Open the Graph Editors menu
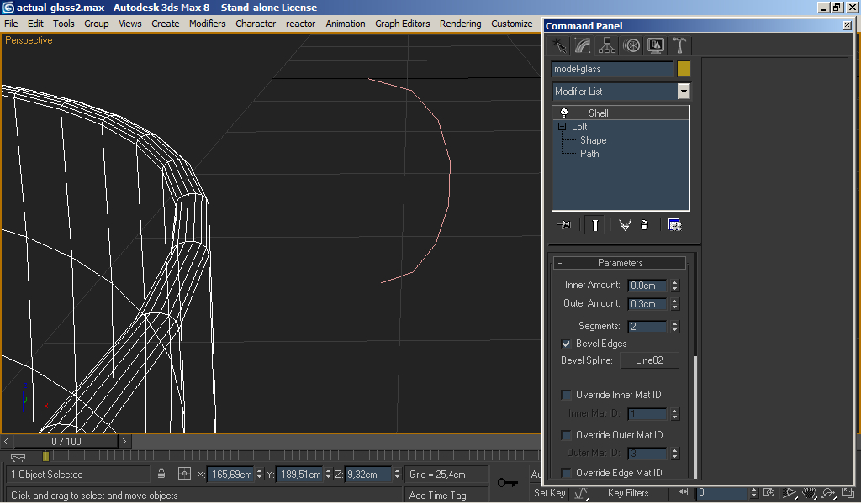Image resolution: width=861 pixels, height=504 pixels. coord(403,24)
